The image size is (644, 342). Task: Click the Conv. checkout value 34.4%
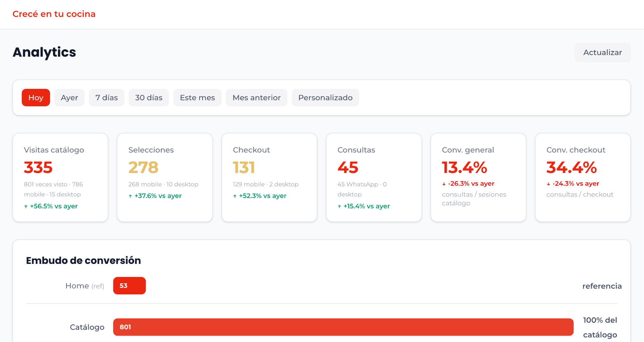point(572,167)
